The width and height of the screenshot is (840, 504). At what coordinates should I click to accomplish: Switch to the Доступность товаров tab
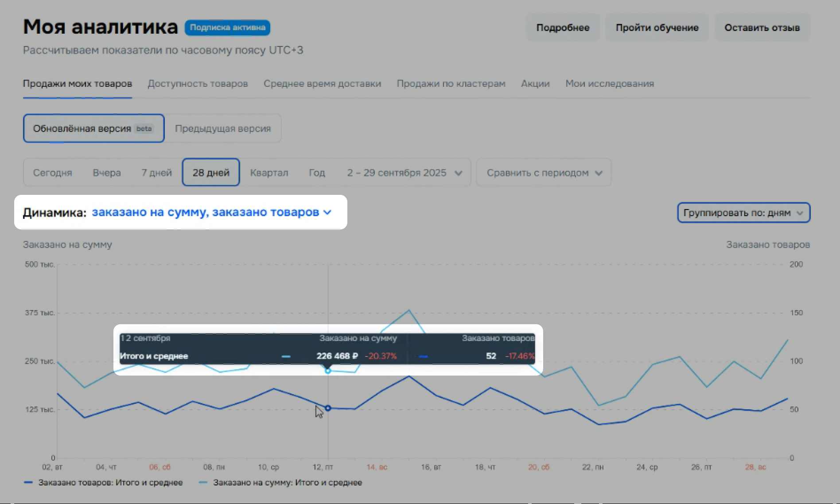click(x=198, y=84)
